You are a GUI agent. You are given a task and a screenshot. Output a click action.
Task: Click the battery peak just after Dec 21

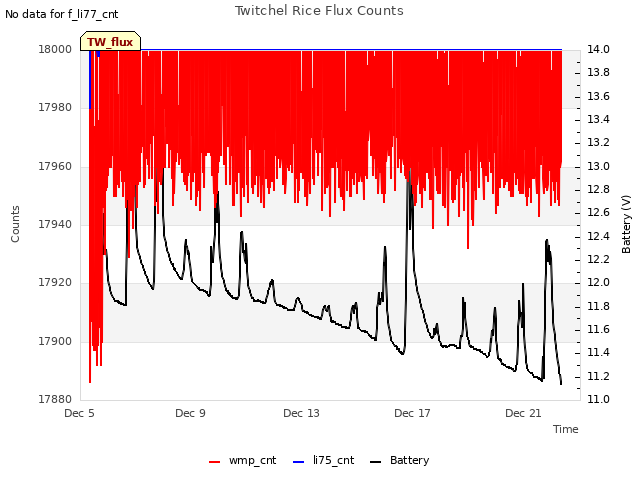pyautogui.click(x=547, y=240)
